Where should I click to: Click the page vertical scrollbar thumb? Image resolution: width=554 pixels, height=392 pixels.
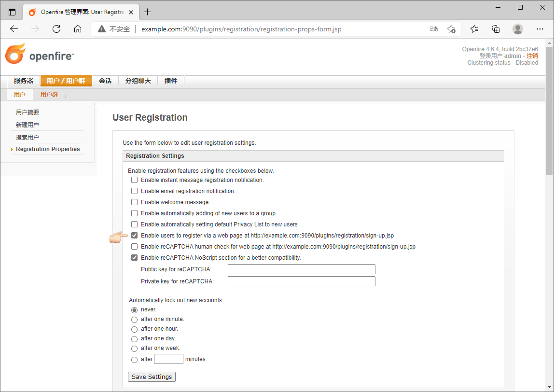[x=549, y=111]
